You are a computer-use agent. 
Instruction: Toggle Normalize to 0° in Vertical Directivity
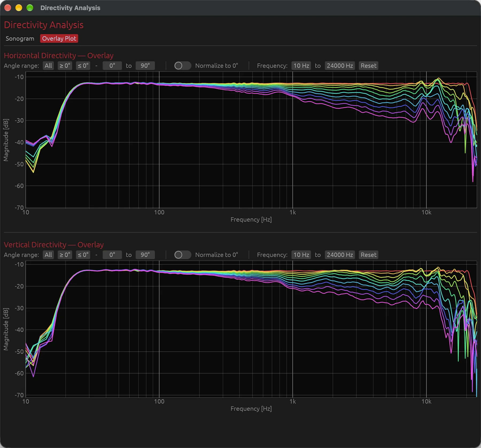click(x=183, y=255)
